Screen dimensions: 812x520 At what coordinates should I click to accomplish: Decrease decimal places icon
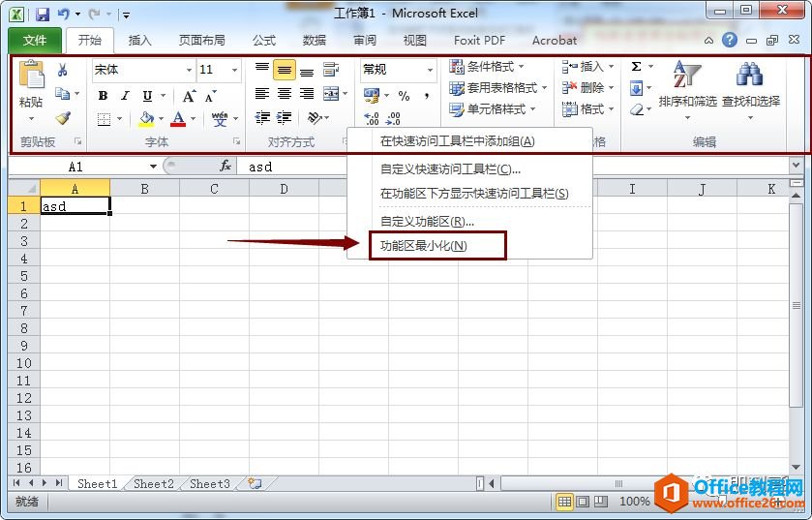point(393,118)
